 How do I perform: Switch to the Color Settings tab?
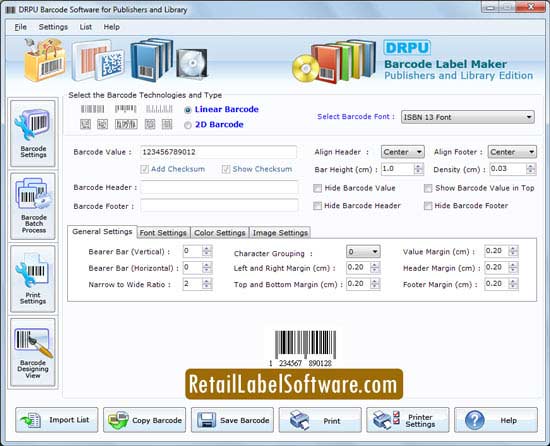(x=220, y=233)
